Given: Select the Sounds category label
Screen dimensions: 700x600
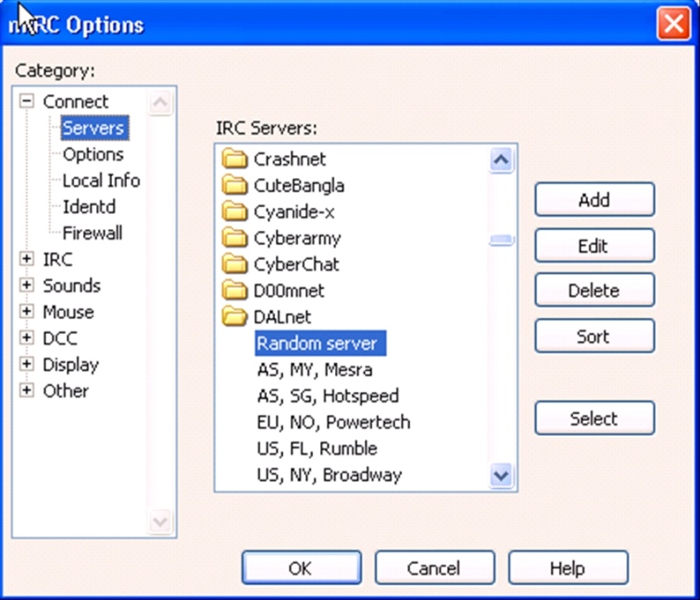Looking at the screenshot, I should [72, 285].
